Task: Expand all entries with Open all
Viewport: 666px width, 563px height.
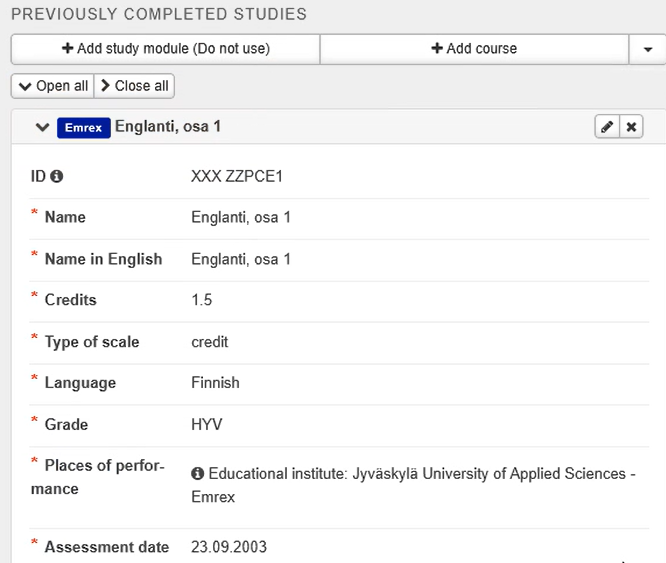Action: (52, 86)
